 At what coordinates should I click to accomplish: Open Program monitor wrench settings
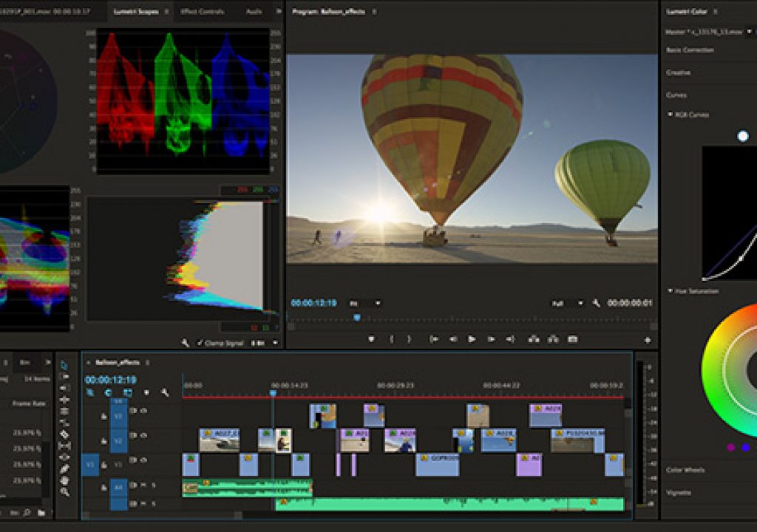click(597, 303)
